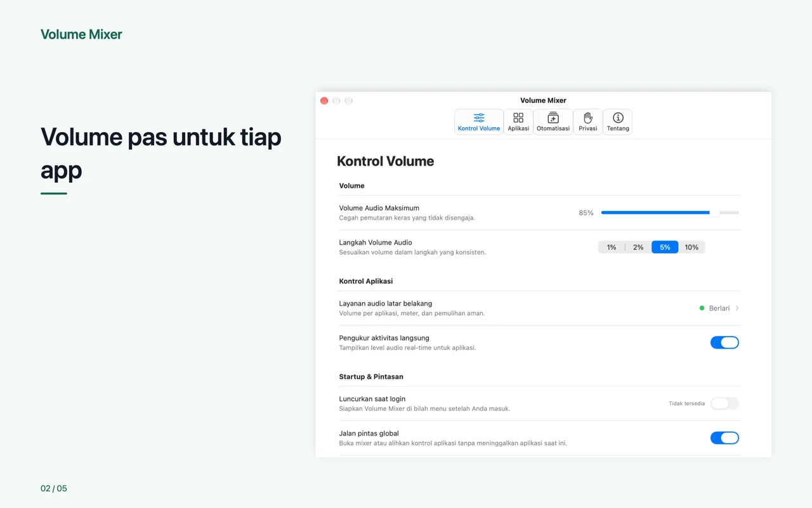Screen dimensions: 812x508
Task: Click the green Berlari status dot
Action: pyautogui.click(x=702, y=309)
